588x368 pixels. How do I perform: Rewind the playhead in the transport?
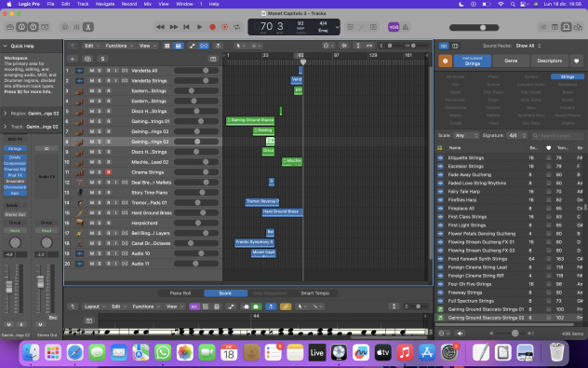point(161,27)
